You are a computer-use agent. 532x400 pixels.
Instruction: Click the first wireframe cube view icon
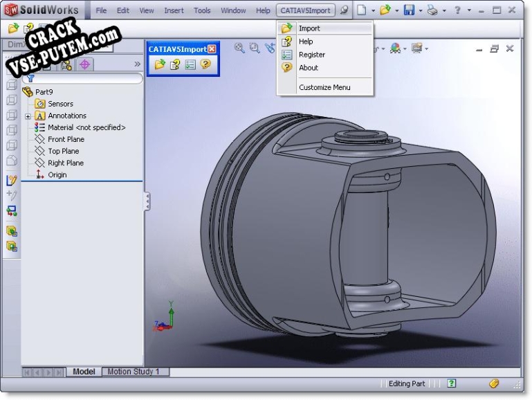click(12, 85)
